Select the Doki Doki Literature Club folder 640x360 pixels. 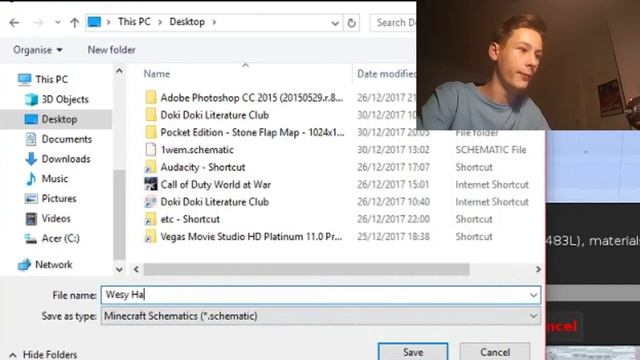click(x=214, y=115)
